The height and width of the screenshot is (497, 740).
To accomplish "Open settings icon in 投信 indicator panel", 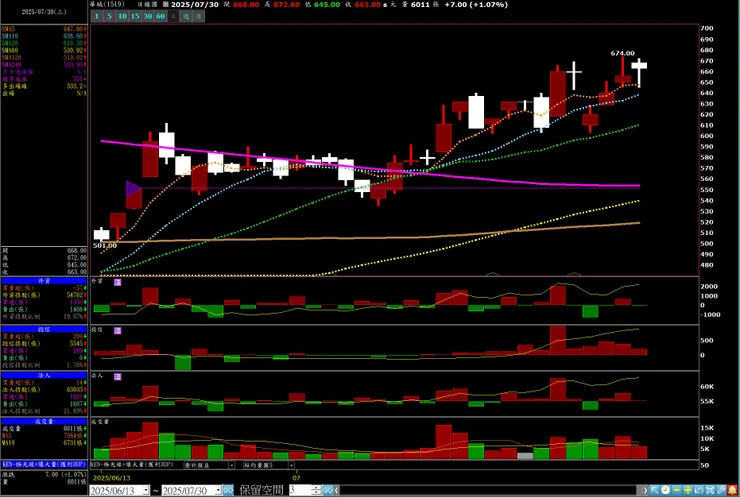I will (118, 331).
